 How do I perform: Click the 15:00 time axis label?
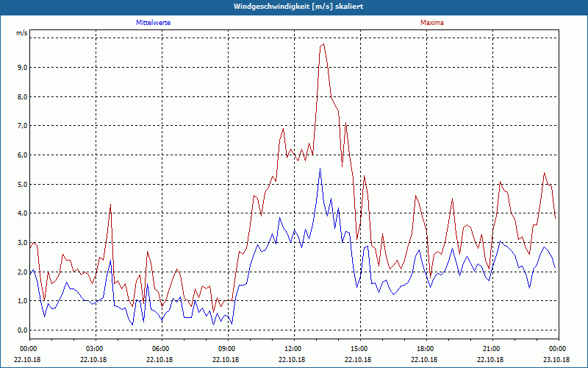(x=359, y=349)
